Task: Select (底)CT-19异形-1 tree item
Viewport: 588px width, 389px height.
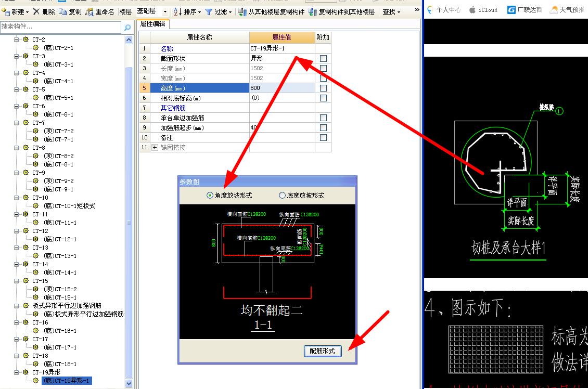Action: click(x=67, y=380)
